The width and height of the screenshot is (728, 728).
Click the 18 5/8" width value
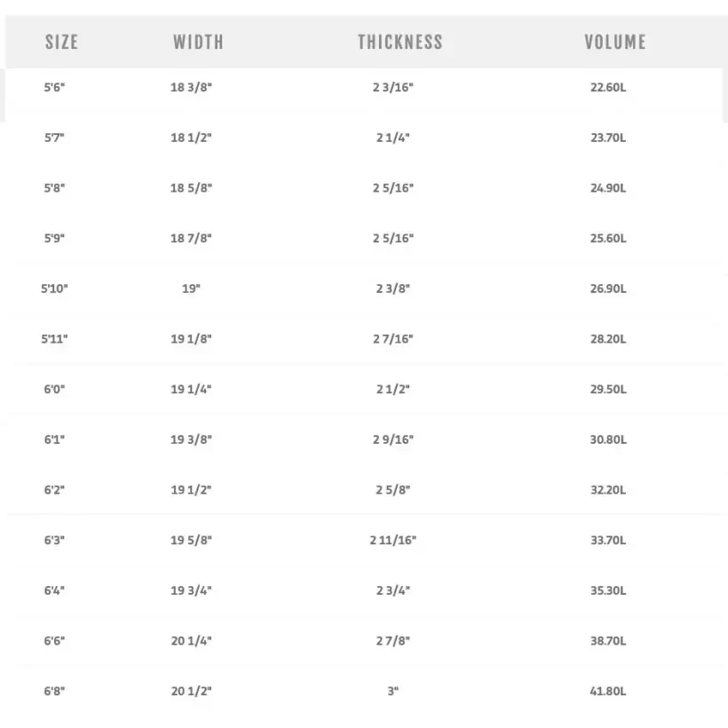tap(192, 188)
